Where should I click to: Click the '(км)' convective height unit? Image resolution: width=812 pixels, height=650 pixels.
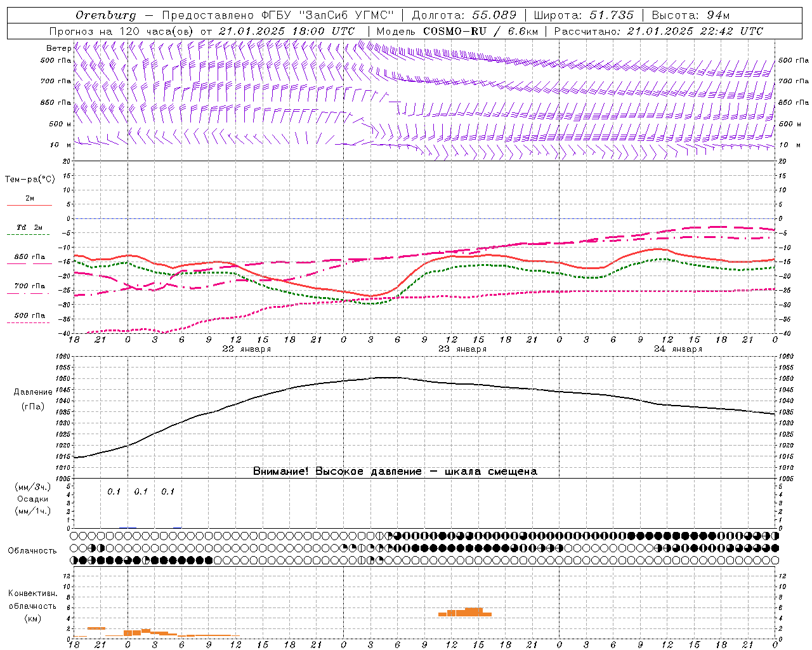pos(32,618)
